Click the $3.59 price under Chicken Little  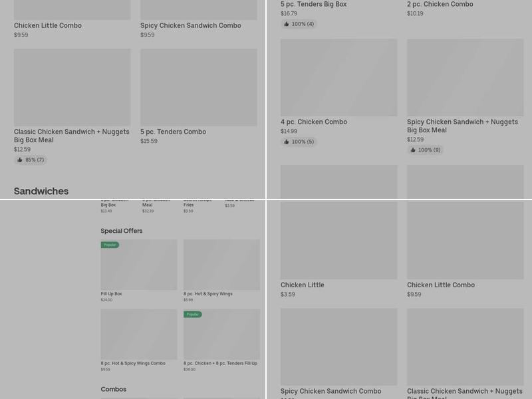(288, 295)
